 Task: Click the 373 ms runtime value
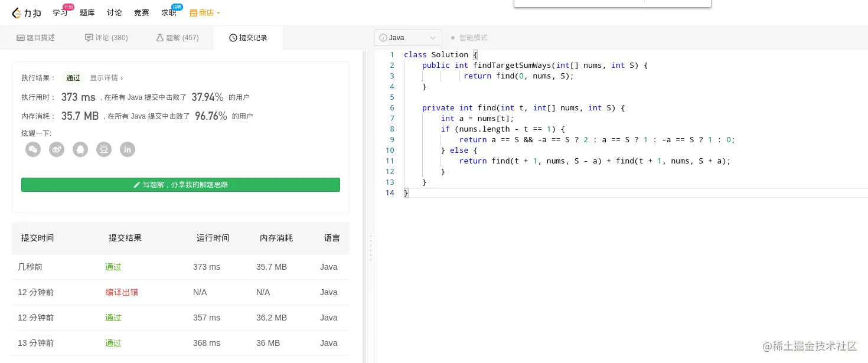pyautogui.click(x=78, y=97)
